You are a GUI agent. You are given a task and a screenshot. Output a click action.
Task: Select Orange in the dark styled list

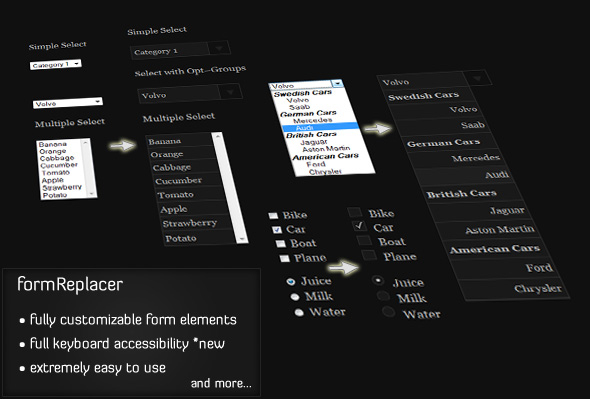(x=182, y=154)
